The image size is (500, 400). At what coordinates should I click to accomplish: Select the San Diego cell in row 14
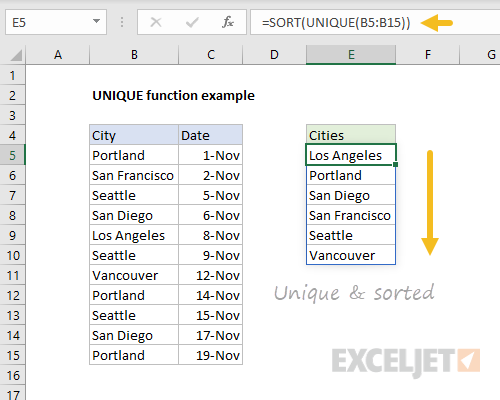tap(134, 335)
